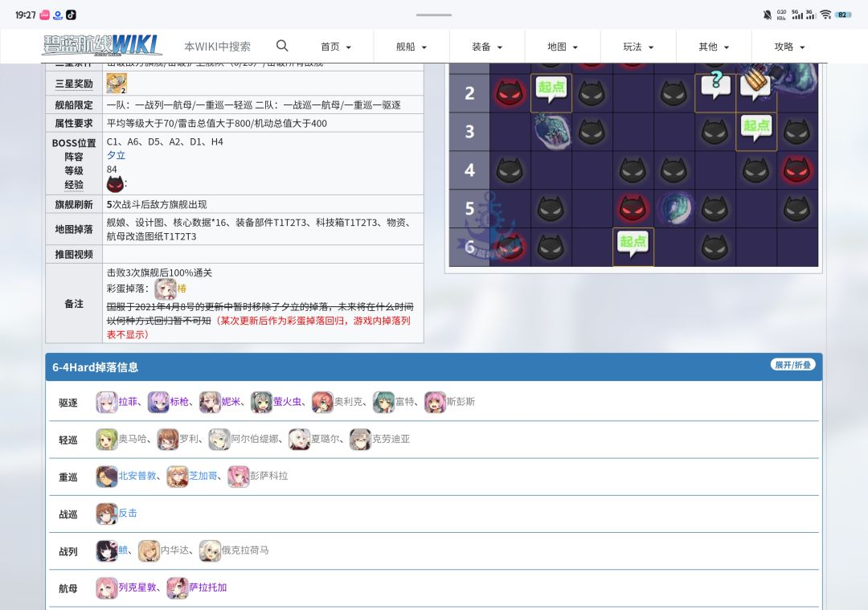Click 北安普敦 heavy cruiser portrait
The width and height of the screenshot is (868, 610).
pyautogui.click(x=106, y=477)
